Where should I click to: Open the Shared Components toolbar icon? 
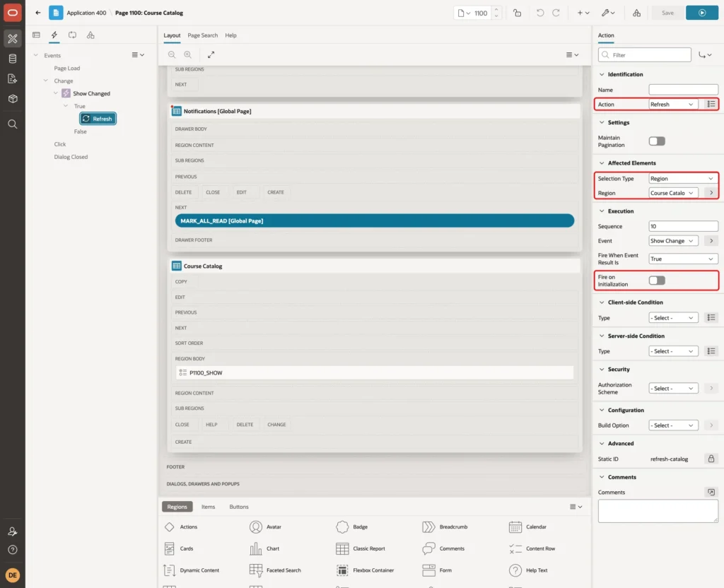[x=637, y=13]
